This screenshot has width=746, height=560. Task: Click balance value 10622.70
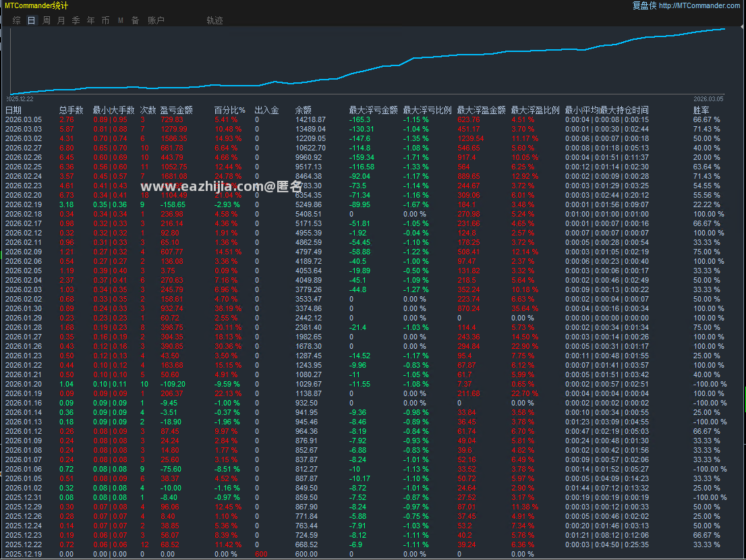(310, 148)
